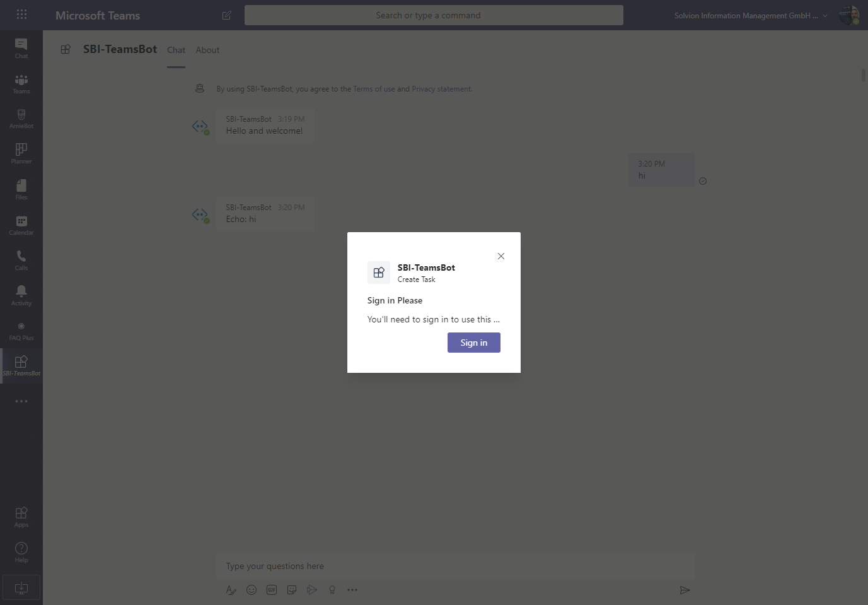Open Files in the sidebar

[x=21, y=189]
